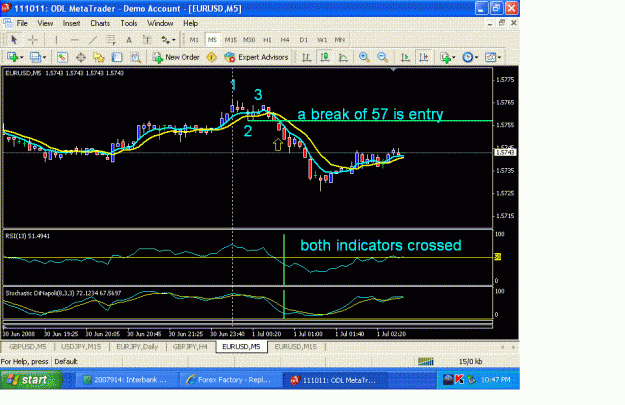
Task: Click the chart shift triangle marker
Action: tap(393, 70)
